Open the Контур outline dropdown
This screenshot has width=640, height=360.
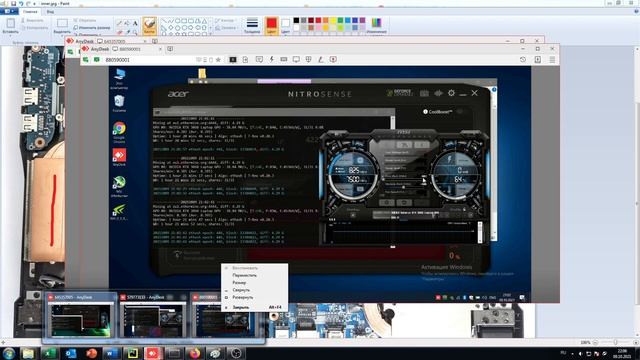[225, 20]
